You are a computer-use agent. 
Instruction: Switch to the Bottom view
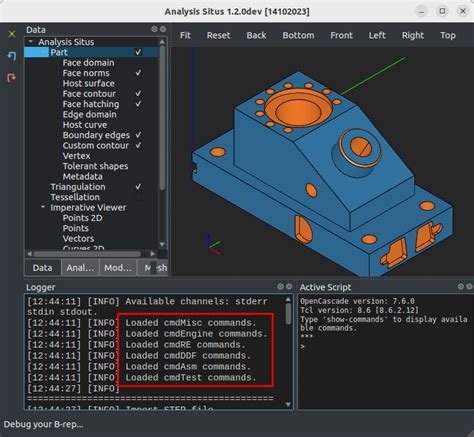[x=298, y=35]
